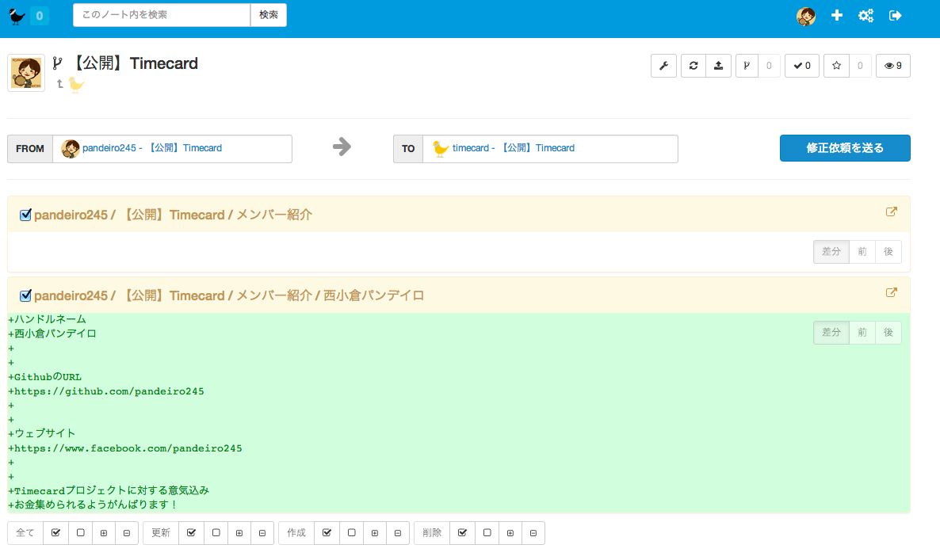This screenshot has width=940, height=560.
Task: Collapse diffs in 更新 group
Action: (262, 533)
